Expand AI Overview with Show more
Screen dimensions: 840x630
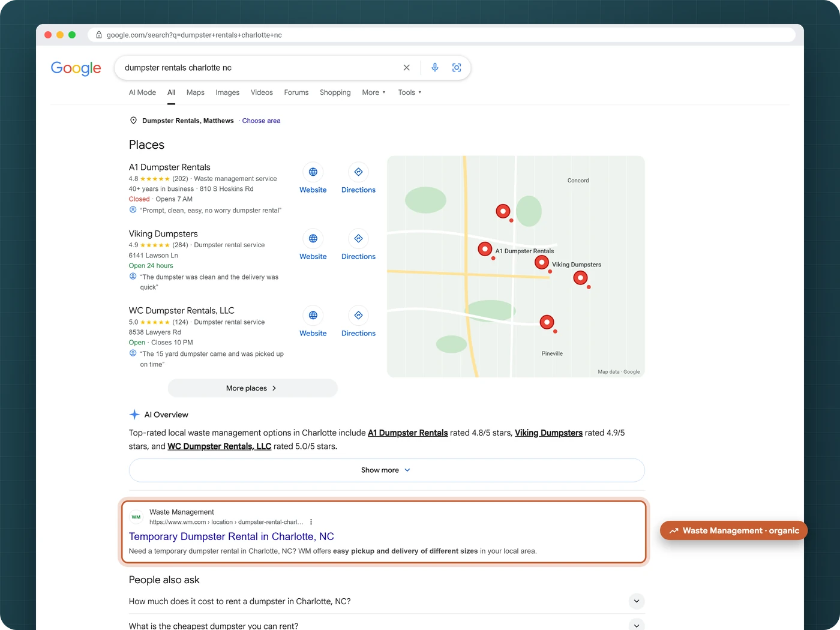pos(386,470)
